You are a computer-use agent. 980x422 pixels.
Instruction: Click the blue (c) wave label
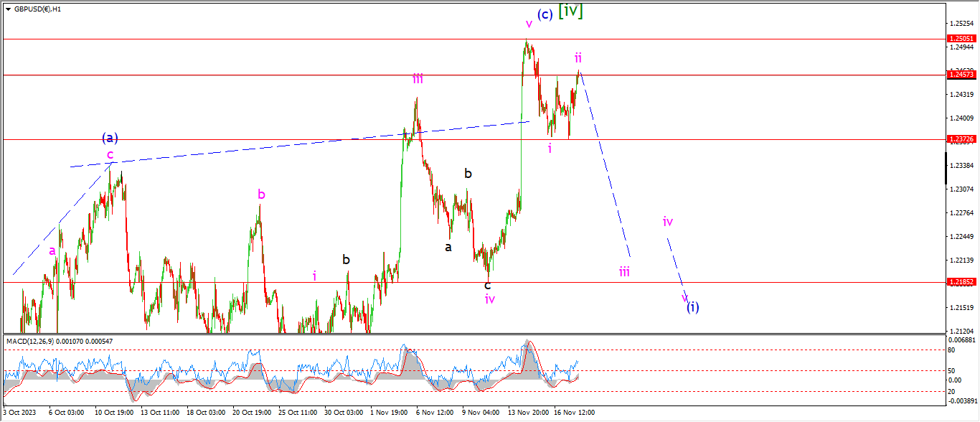pos(545,14)
